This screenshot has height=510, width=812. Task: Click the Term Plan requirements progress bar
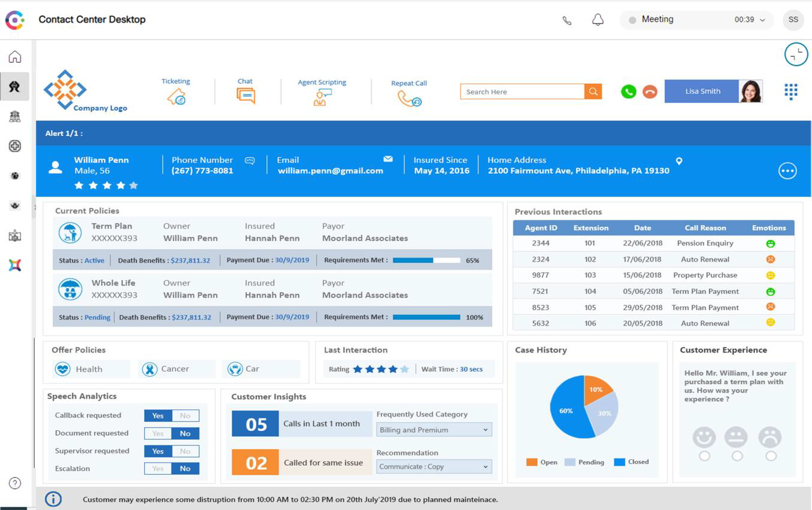(x=426, y=260)
